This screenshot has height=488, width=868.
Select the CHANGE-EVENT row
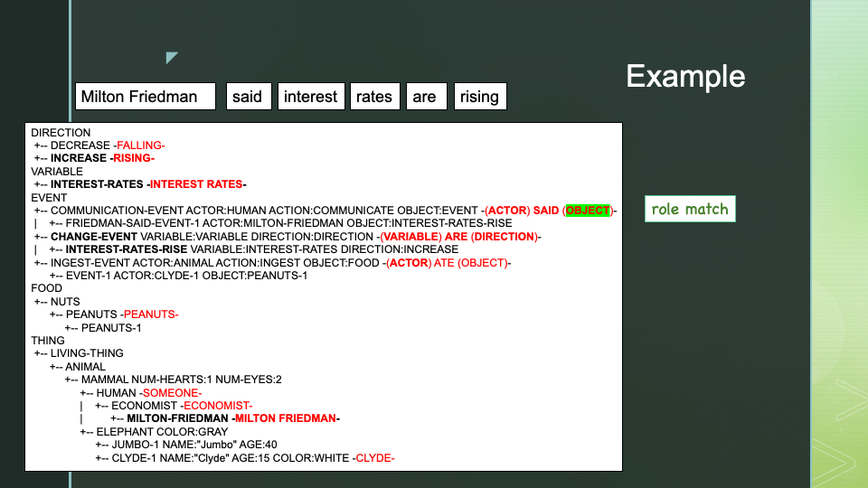tap(288, 236)
